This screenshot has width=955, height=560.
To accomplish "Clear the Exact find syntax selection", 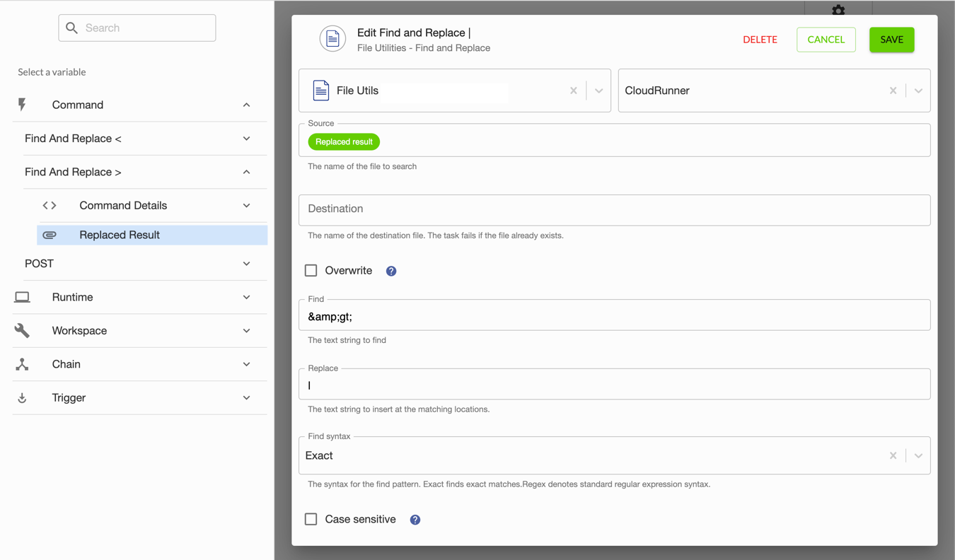I will (893, 456).
